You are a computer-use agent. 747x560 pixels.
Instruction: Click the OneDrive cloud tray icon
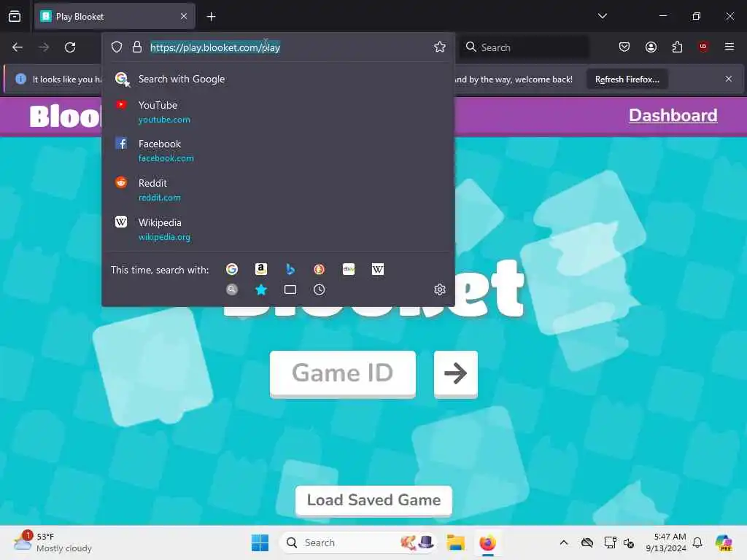(587, 542)
